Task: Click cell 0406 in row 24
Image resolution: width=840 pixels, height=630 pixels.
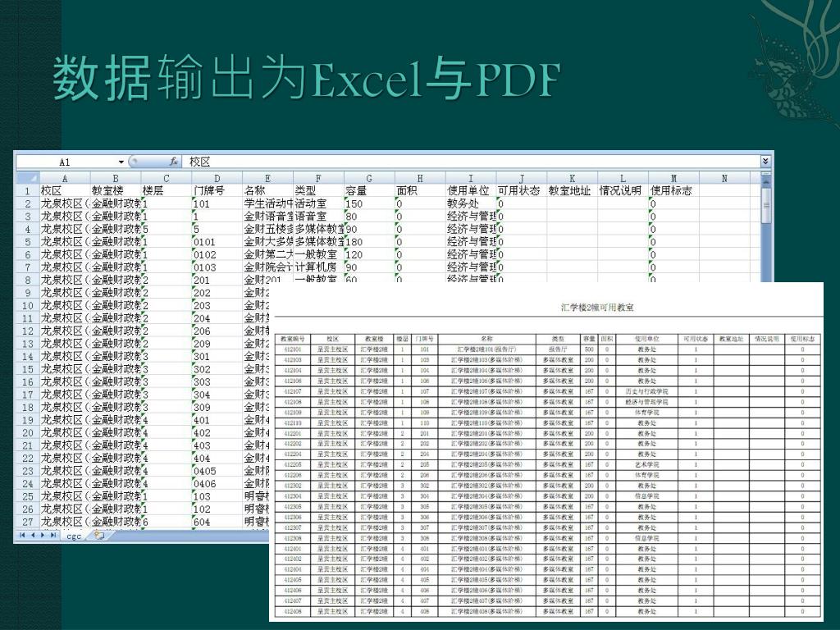Action: click(x=217, y=484)
